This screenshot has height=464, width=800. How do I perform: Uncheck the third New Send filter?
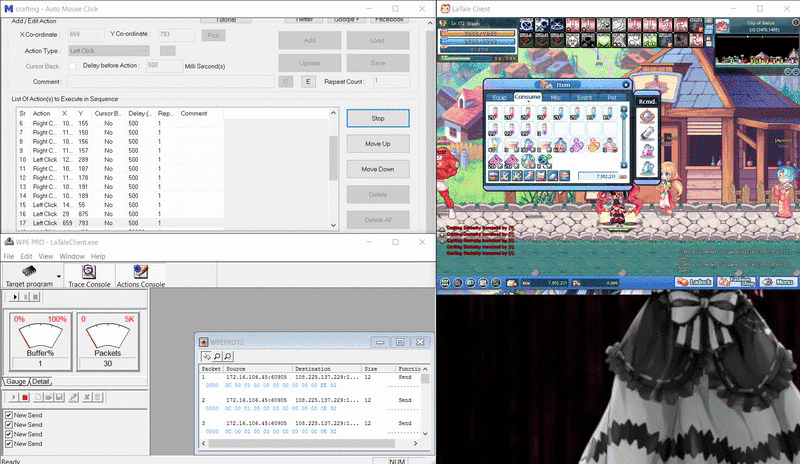[9, 434]
